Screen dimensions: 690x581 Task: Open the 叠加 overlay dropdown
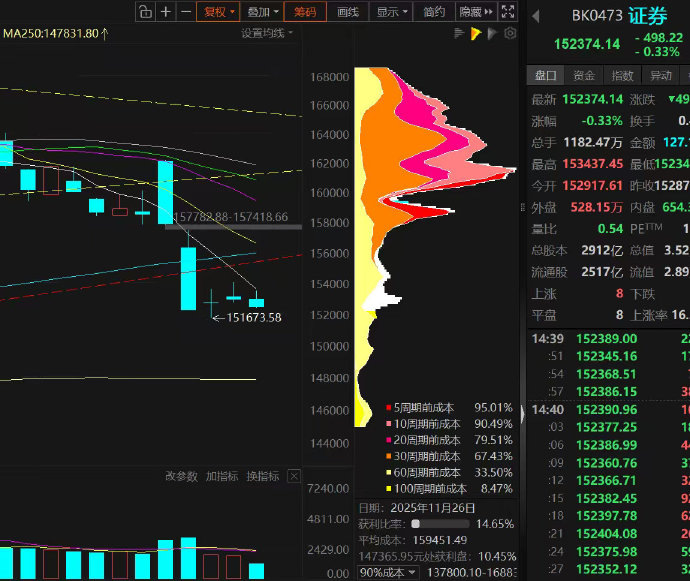point(262,12)
